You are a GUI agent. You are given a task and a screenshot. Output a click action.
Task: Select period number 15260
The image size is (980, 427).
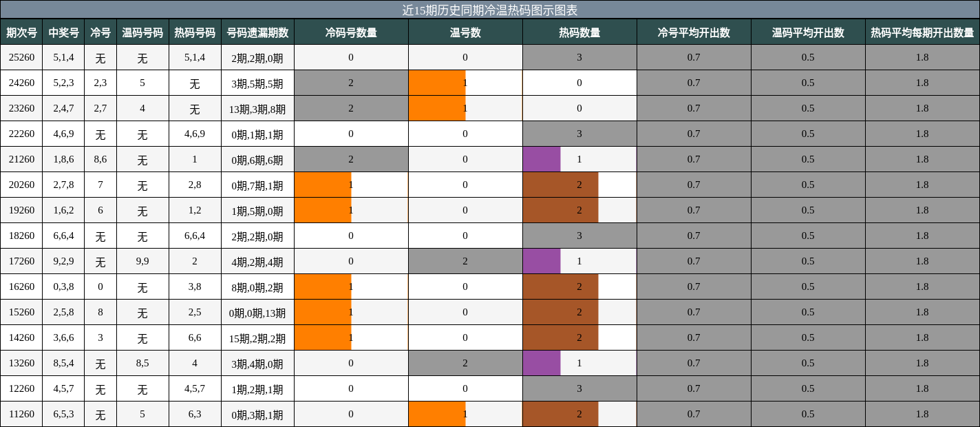coord(21,313)
